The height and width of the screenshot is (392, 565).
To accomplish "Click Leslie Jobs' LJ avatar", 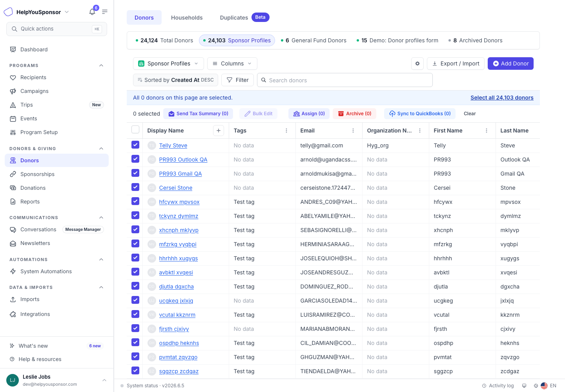I will 13,380.
